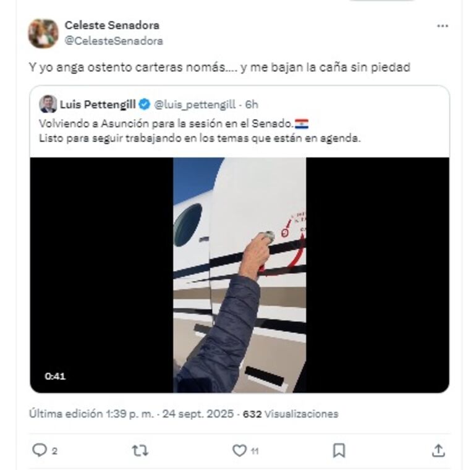This screenshot has height=470, width=476.
Task: Visit the @CelesteSenadora handle
Action: [x=114, y=41]
